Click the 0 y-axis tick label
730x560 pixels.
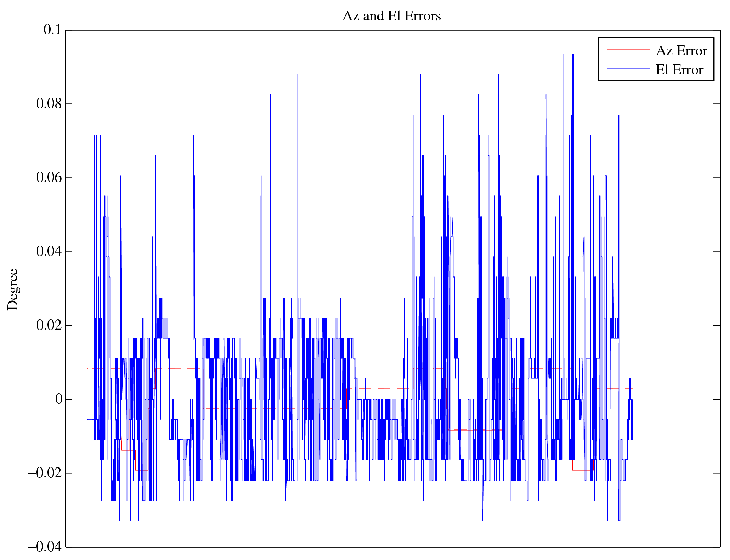point(59,399)
